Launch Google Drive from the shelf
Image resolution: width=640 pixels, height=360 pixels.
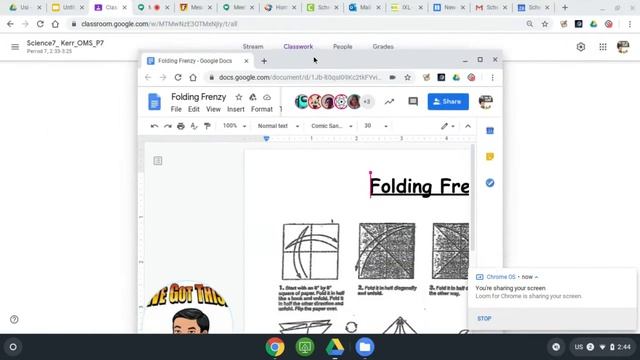point(335,347)
